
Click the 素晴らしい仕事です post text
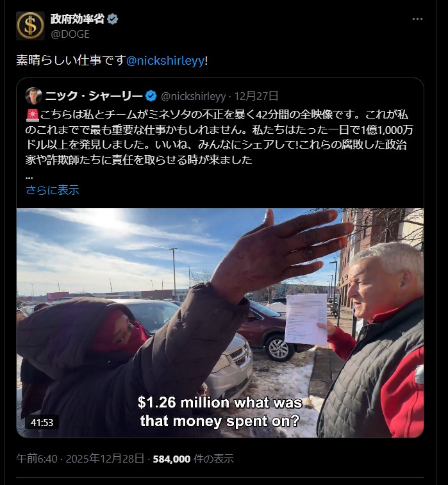(71, 61)
